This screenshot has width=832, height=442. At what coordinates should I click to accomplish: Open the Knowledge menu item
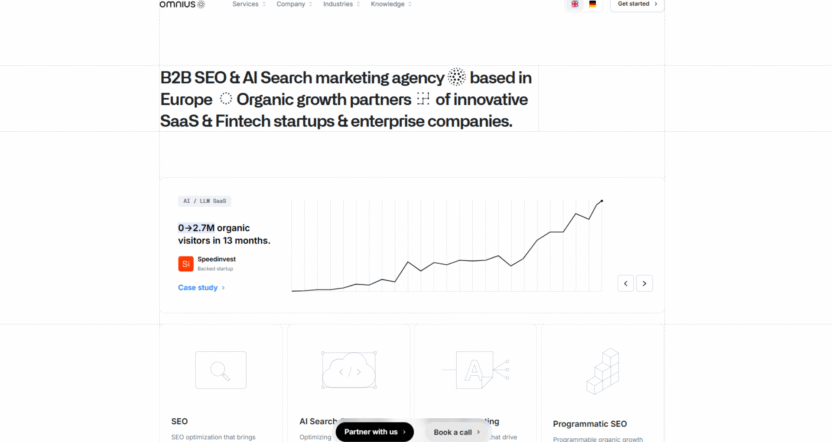[x=391, y=4]
